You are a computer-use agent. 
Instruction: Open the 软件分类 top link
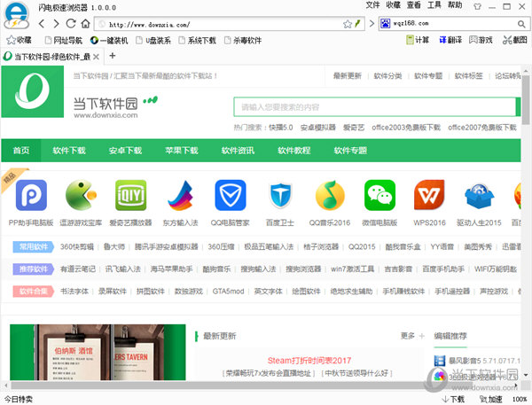pyautogui.click(x=387, y=75)
